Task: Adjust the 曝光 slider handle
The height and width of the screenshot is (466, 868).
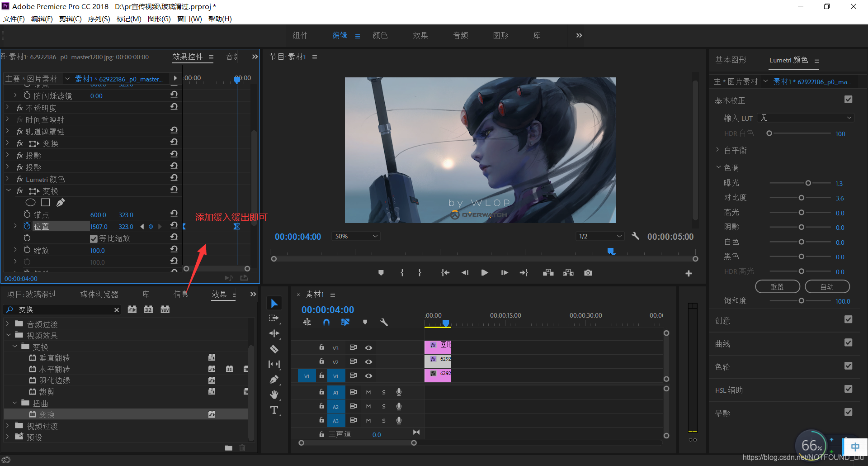Action: pyautogui.click(x=808, y=183)
